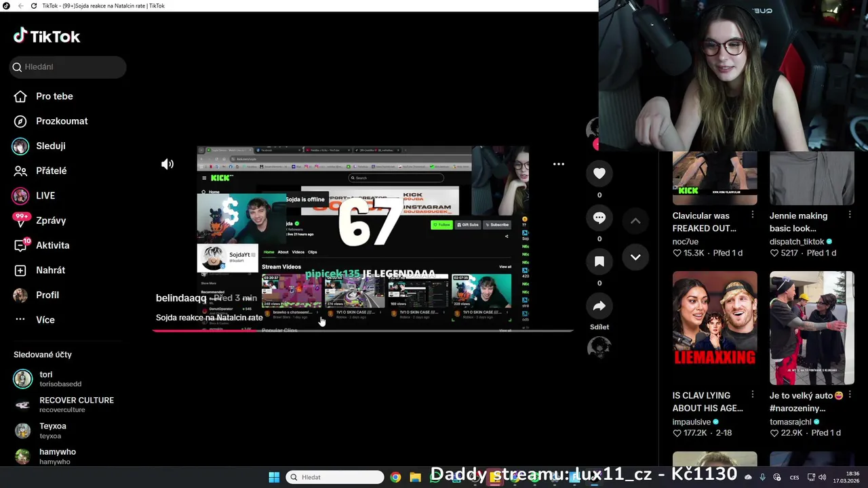The width and height of the screenshot is (868, 488).
Task: Open options for IS CLAV LYING video
Action: click(752, 394)
